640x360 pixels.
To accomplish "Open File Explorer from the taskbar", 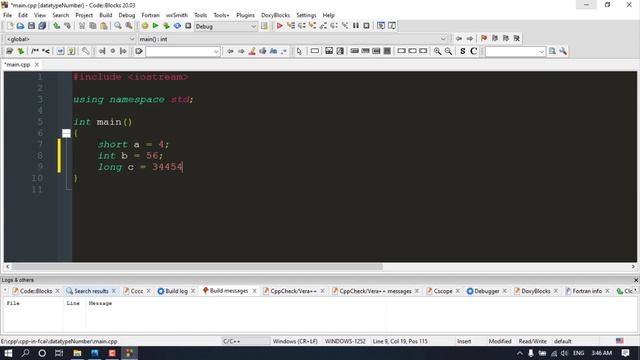I will [x=77, y=353].
